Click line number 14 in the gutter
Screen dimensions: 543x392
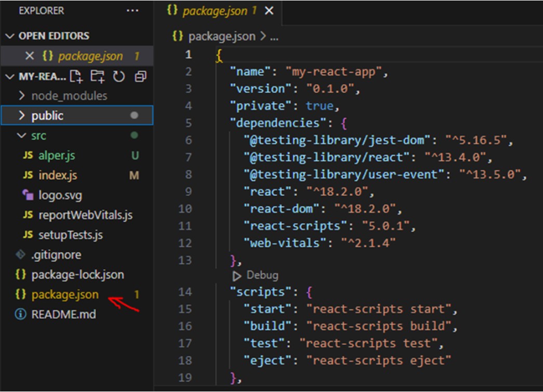[x=185, y=292]
